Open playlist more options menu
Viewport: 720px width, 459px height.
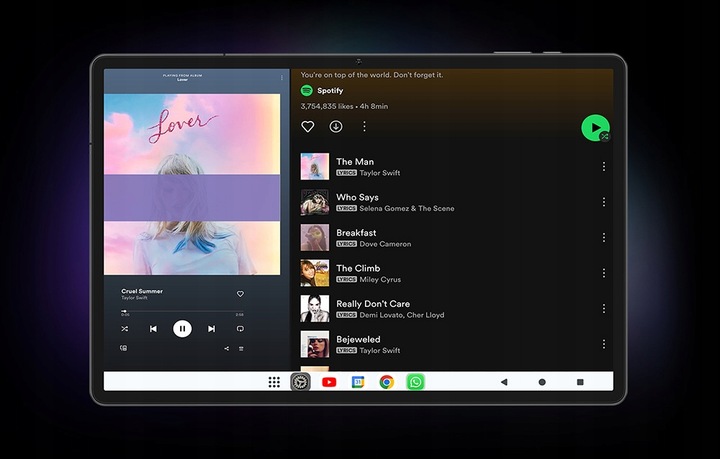coord(364,126)
